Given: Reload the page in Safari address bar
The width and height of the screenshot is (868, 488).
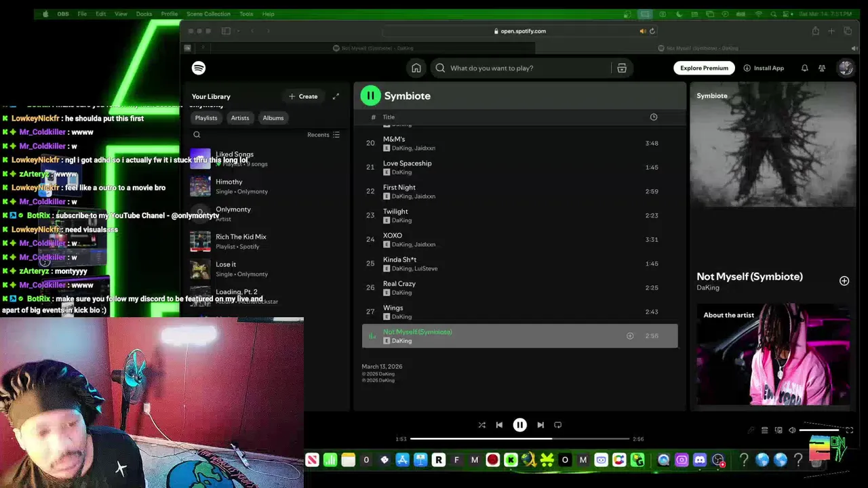Looking at the screenshot, I should tap(652, 31).
